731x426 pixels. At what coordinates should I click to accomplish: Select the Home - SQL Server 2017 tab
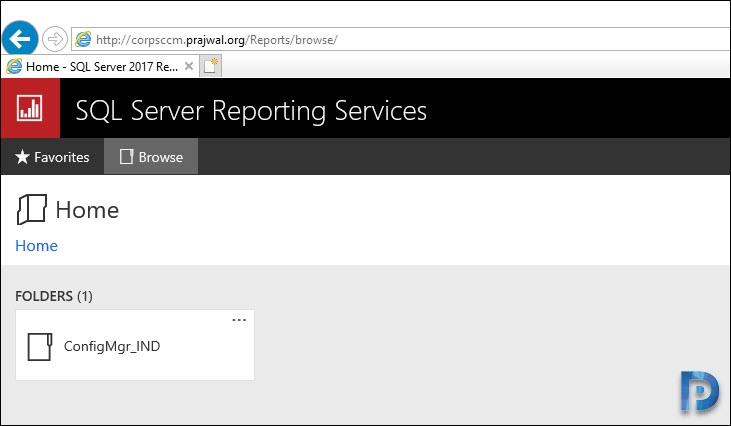coord(100,67)
